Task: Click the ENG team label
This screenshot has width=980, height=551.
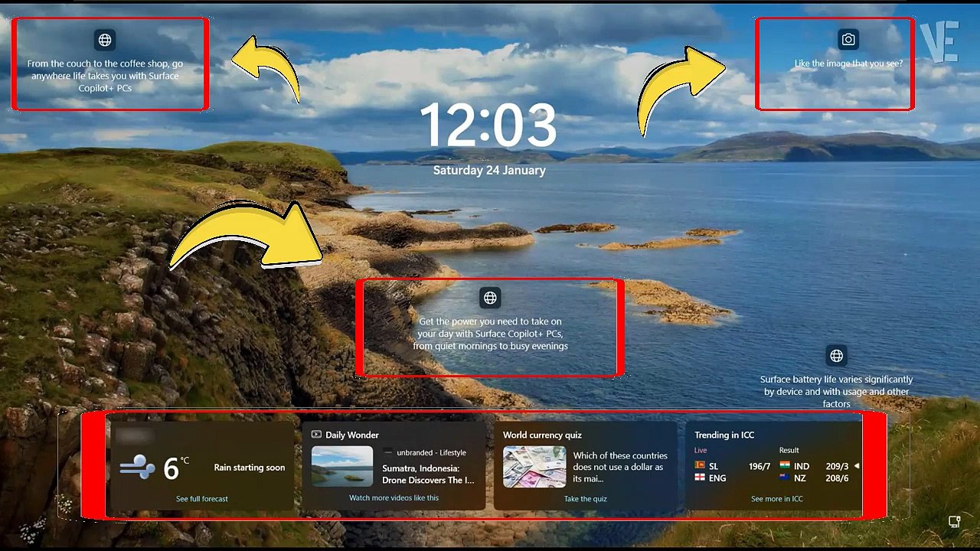Action: (717, 478)
